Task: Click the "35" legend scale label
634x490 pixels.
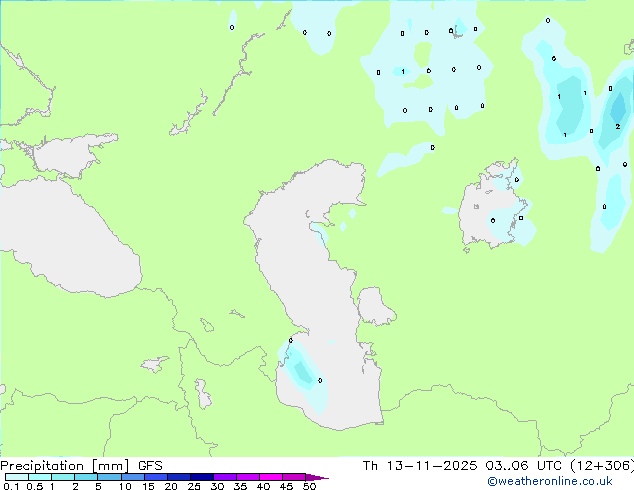Action: [x=240, y=486]
